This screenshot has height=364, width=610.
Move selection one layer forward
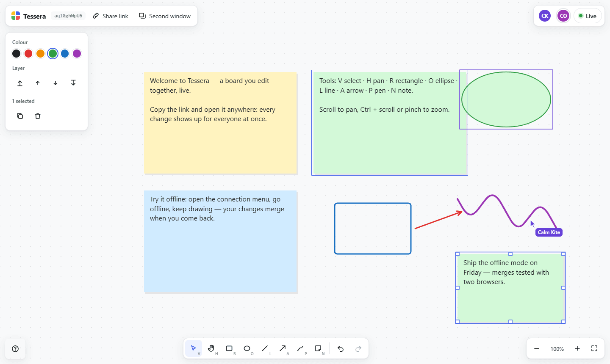pyautogui.click(x=38, y=83)
